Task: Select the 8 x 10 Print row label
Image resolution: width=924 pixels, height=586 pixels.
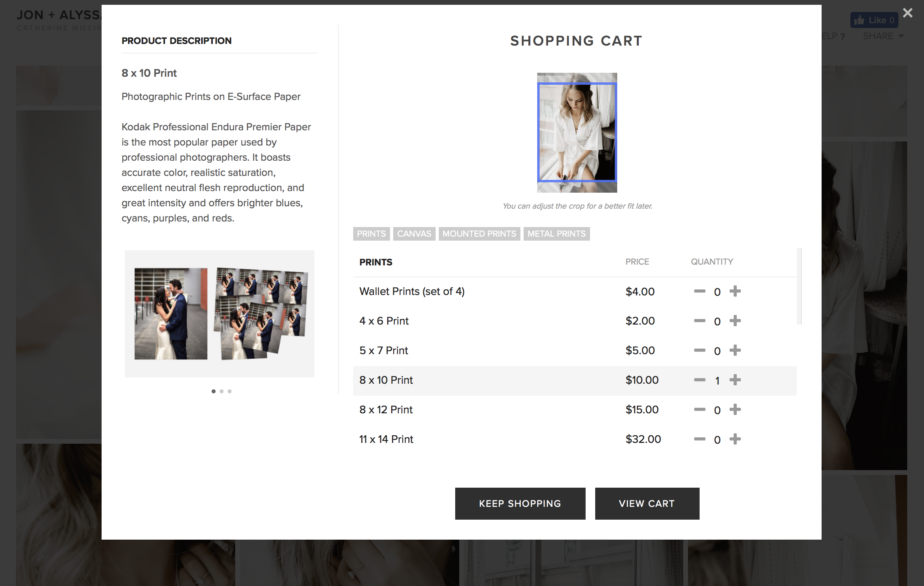Action: pos(386,380)
